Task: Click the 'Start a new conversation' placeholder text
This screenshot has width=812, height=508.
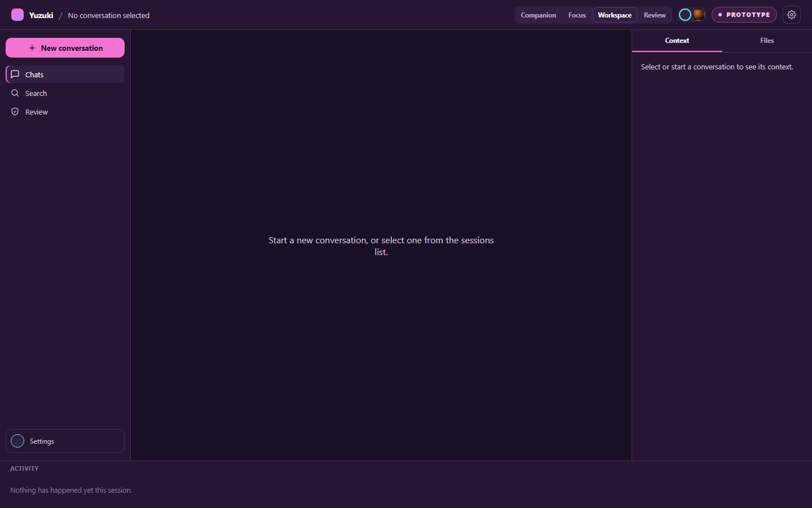Action: tap(381, 246)
